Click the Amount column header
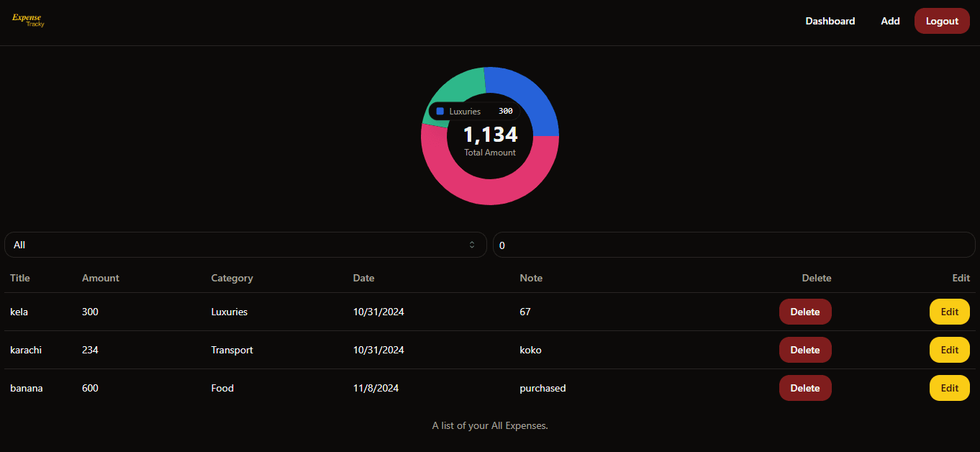 pyautogui.click(x=101, y=278)
